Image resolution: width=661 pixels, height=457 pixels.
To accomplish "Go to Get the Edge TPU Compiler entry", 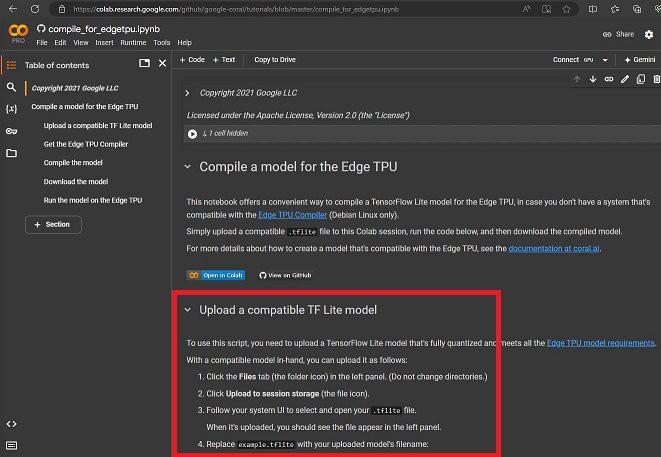I will pyautogui.click(x=86, y=144).
